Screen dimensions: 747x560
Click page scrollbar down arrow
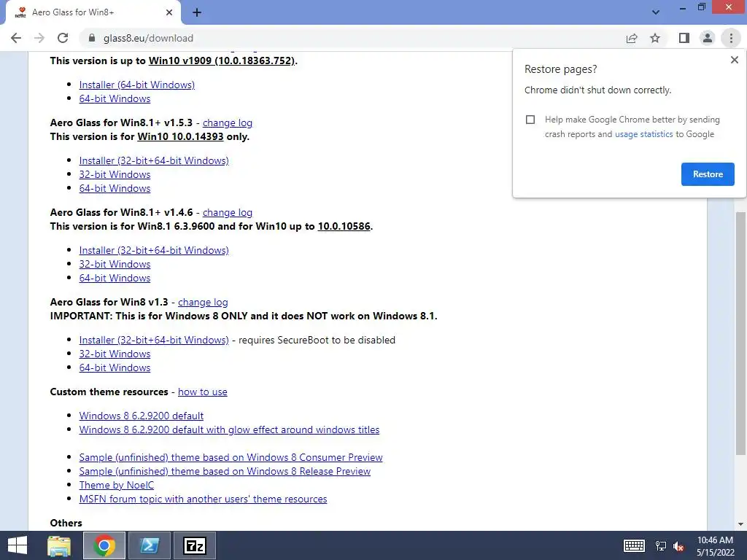740,524
